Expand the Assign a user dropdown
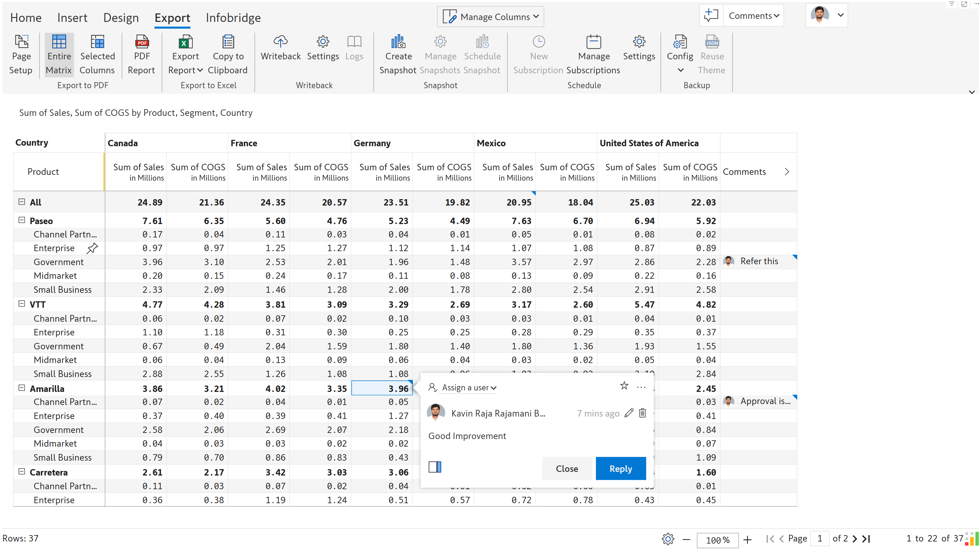The height and width of the screenshot is (550, 980). click(x=469, y=387)
